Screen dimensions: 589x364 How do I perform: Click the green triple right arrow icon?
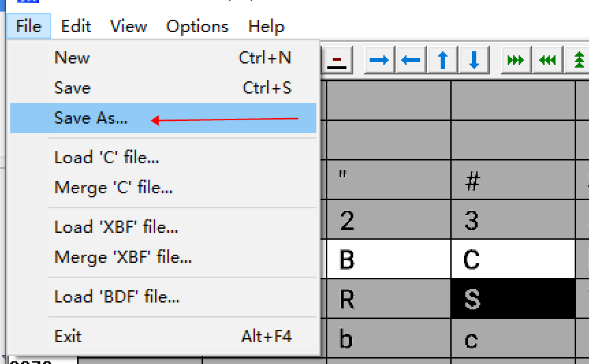516,60
